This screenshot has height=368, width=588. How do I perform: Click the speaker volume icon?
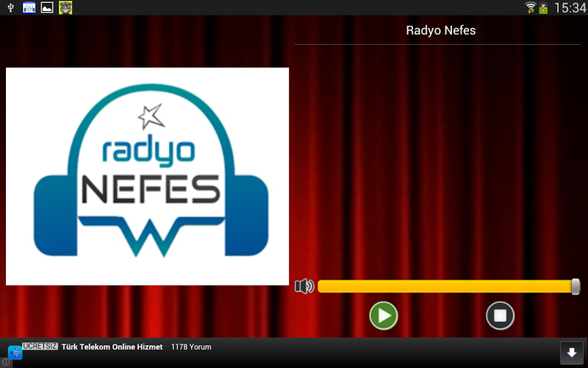(x=304, y=286)
